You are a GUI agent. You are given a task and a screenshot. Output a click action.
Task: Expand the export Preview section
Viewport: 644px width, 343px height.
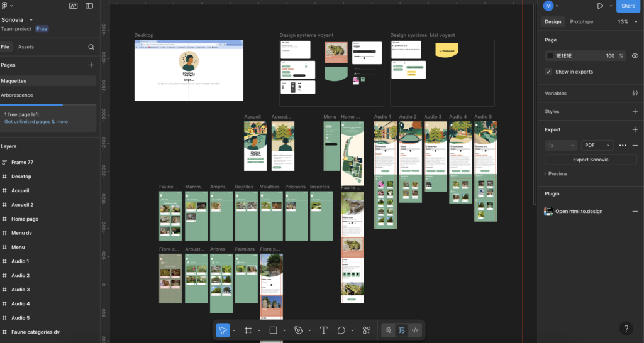coord(557,174)
